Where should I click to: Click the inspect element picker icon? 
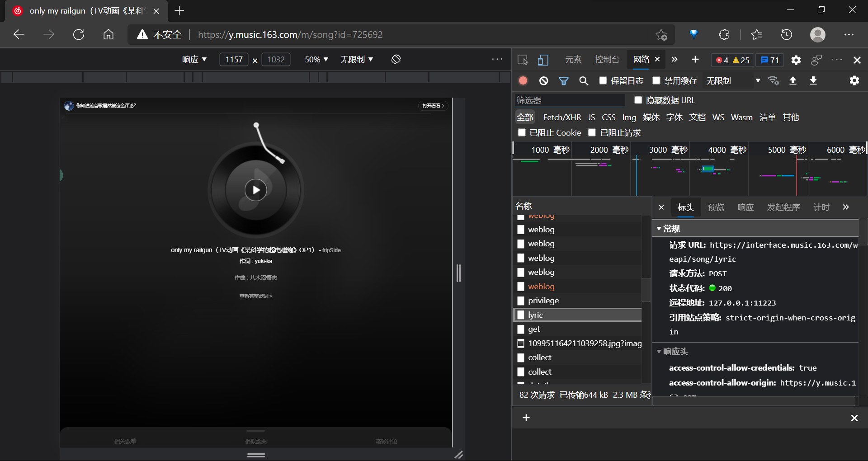523,60
